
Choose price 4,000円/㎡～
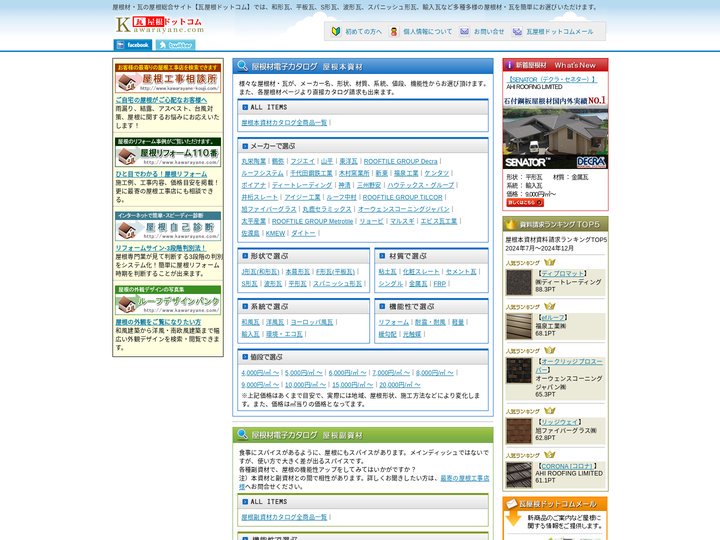coord(260,373)
